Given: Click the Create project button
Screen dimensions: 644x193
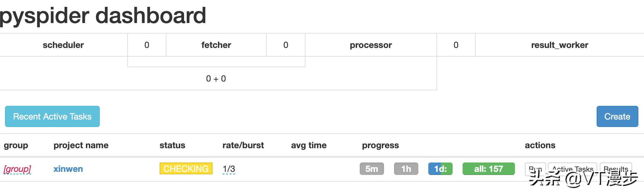Looking at the screenshot, I should click(617, 116).
